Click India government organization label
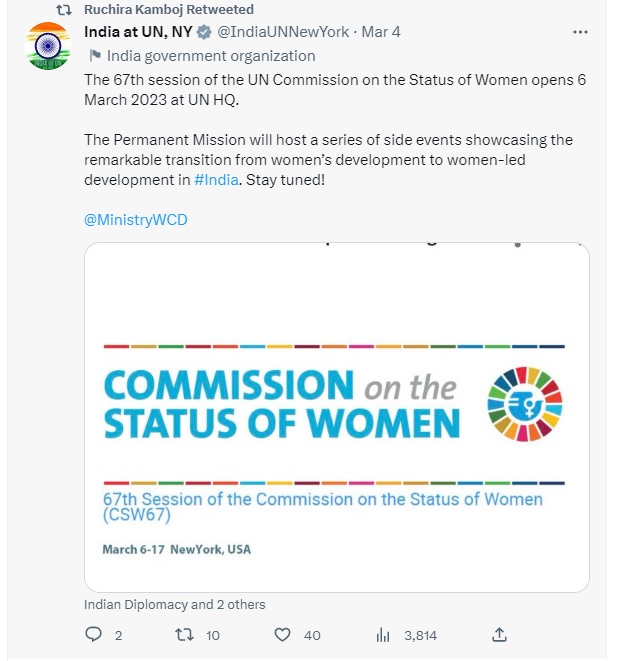619x661 pixels. (210, 56)
